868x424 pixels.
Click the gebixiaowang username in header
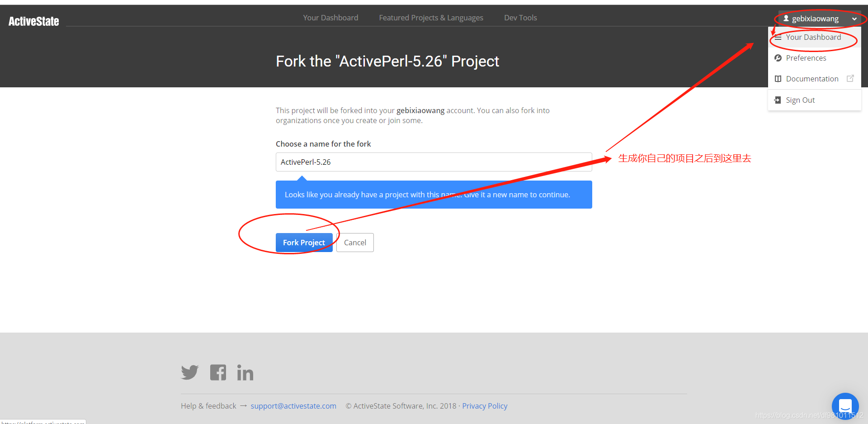tap(815, 19)
